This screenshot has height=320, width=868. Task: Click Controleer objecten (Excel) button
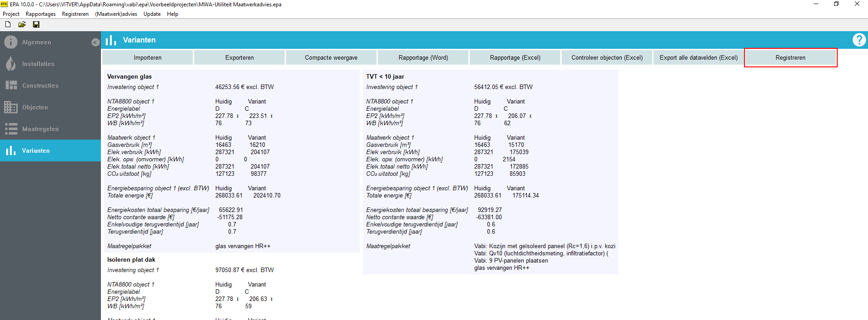pos(607,57)
